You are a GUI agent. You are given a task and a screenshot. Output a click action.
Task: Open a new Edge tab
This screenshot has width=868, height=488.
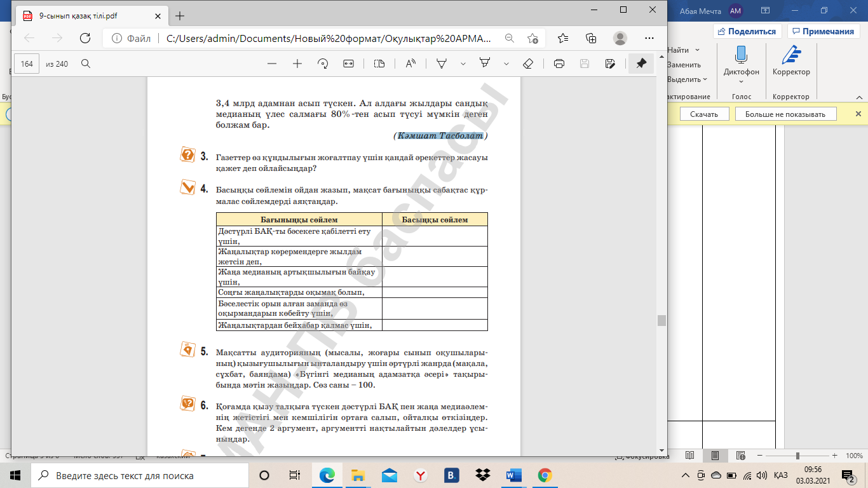pyautogui.click(x=180, y=16)
